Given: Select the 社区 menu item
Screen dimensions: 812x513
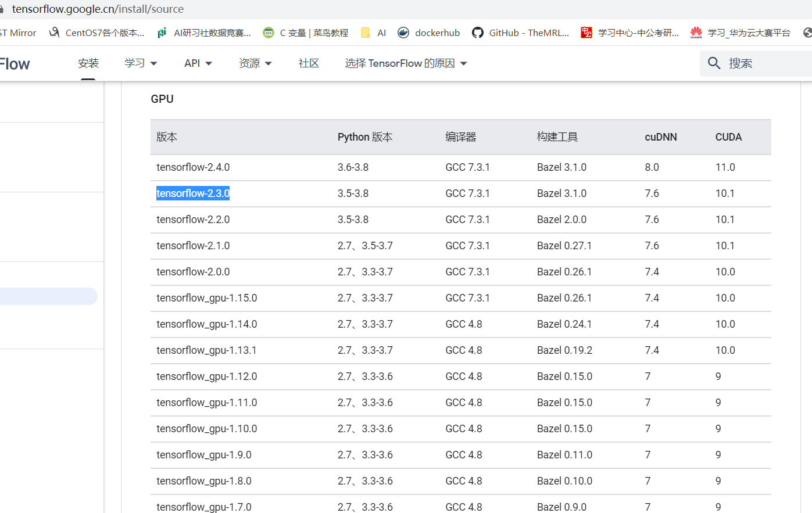Looking at the screenshot, I should point(309,63).
